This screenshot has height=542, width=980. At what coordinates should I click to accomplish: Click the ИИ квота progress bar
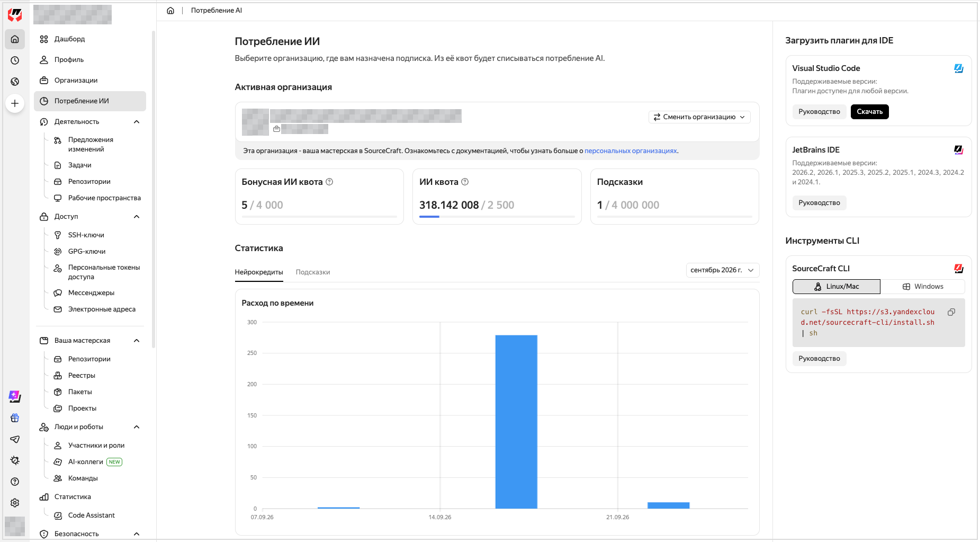point(497,217)
